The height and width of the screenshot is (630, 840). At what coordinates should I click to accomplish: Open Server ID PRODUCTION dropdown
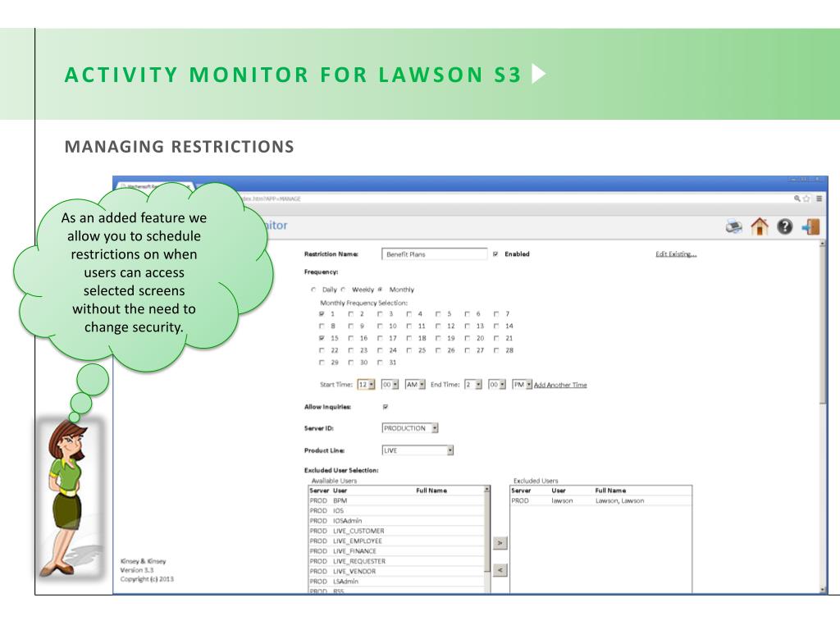click(410, 428)
